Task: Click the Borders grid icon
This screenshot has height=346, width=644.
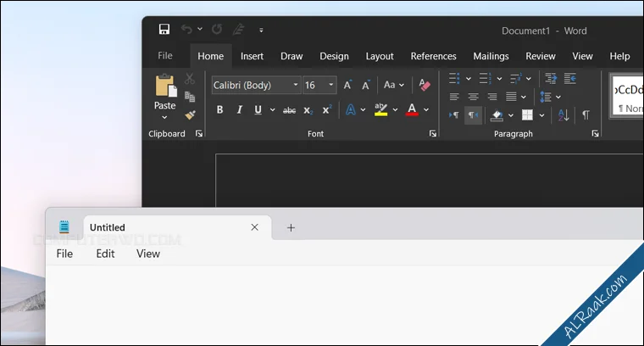Action: point(527,115)
